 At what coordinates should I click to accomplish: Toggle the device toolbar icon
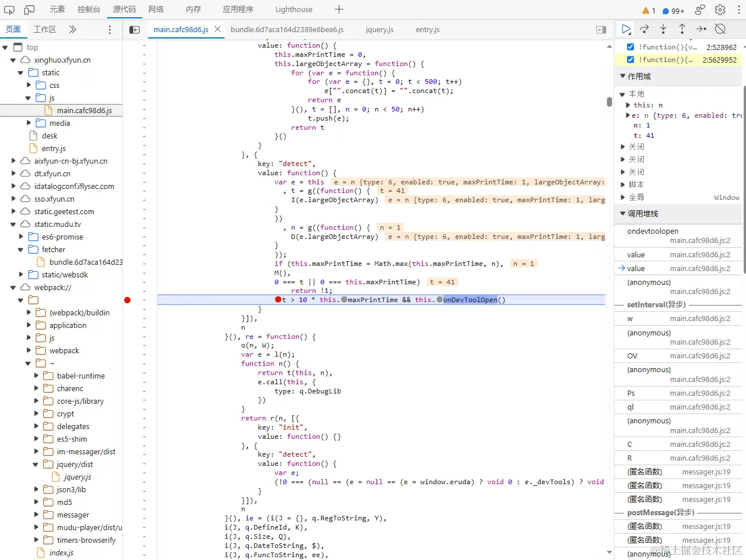29,10
